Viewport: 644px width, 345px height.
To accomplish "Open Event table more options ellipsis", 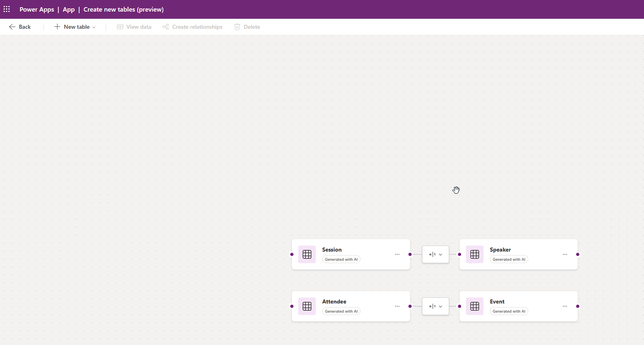I will [x=565, y=306].
